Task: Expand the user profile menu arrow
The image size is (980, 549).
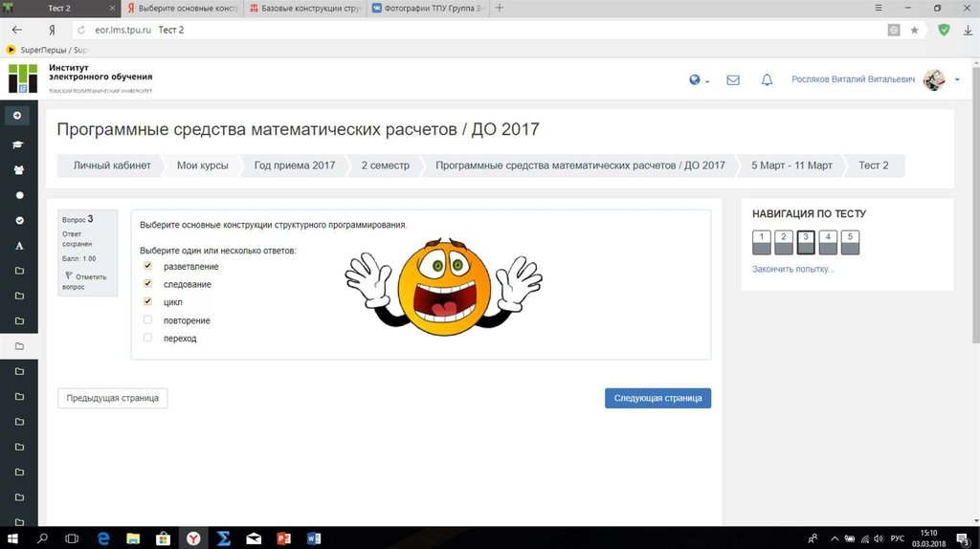Action: tap(957, 80)
